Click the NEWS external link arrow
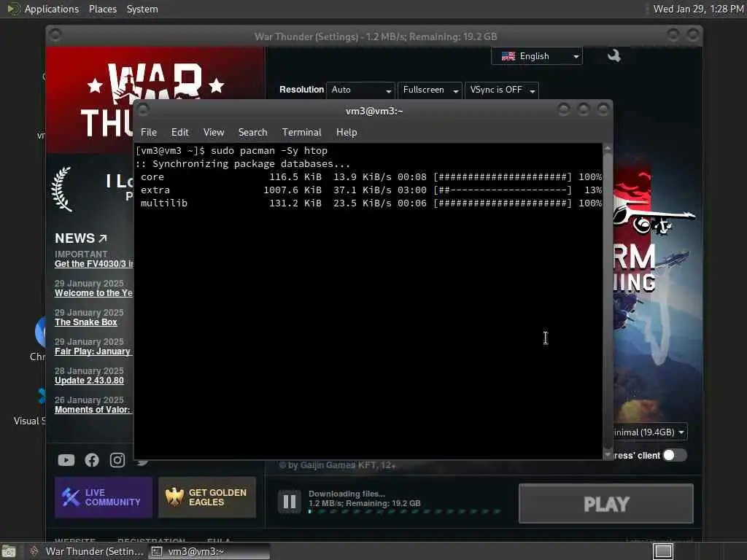This screenshot has width=747, height=560. click(103, 238)
